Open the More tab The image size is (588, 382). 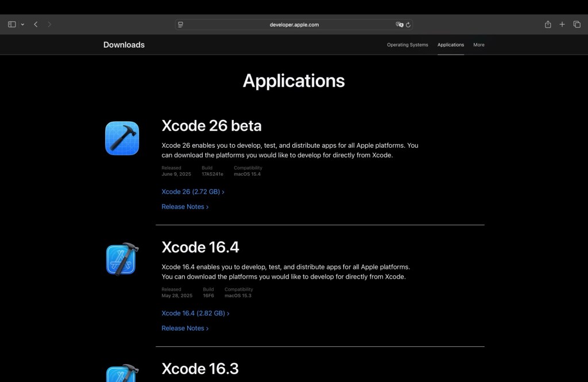point(478,45)
